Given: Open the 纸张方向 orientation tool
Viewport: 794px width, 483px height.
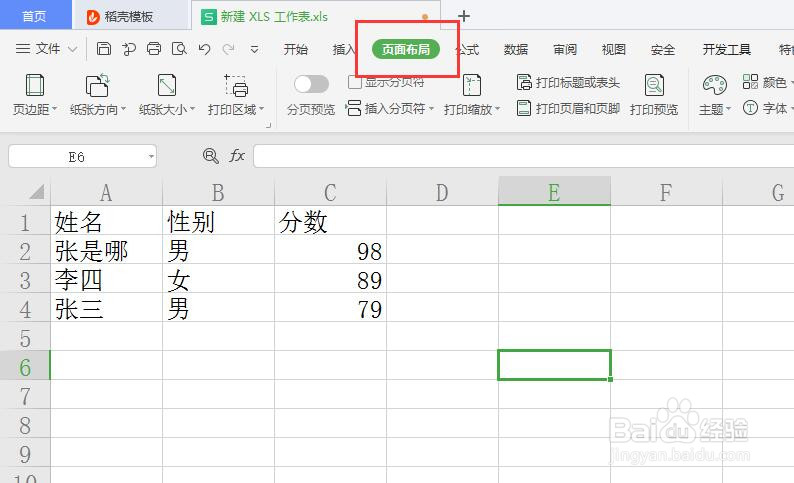Looking at the screenshot, I should pos(97,95).
